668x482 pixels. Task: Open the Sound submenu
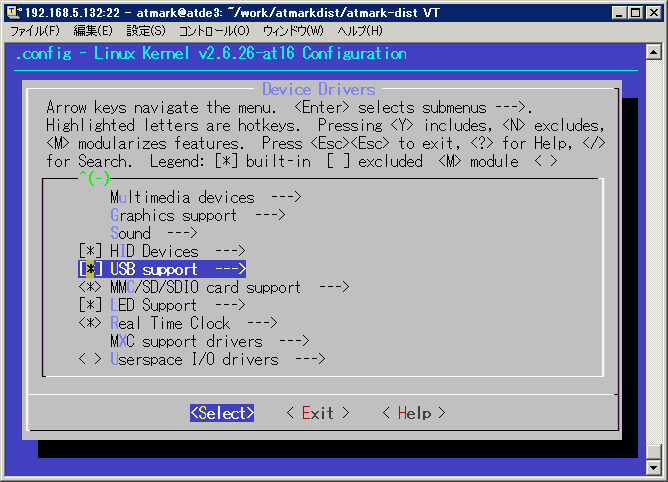[x=154, y=233]
